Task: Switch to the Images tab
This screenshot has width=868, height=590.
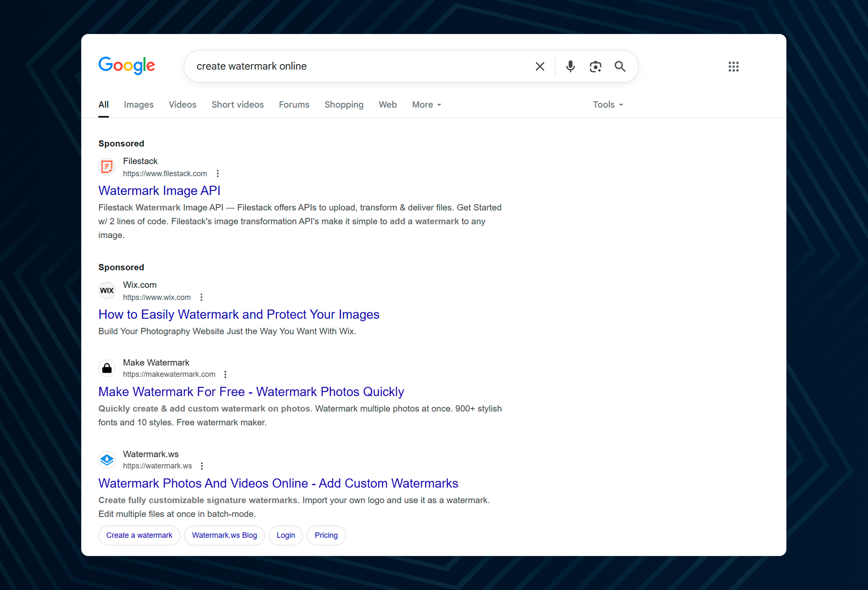Action: pos(139,104)
